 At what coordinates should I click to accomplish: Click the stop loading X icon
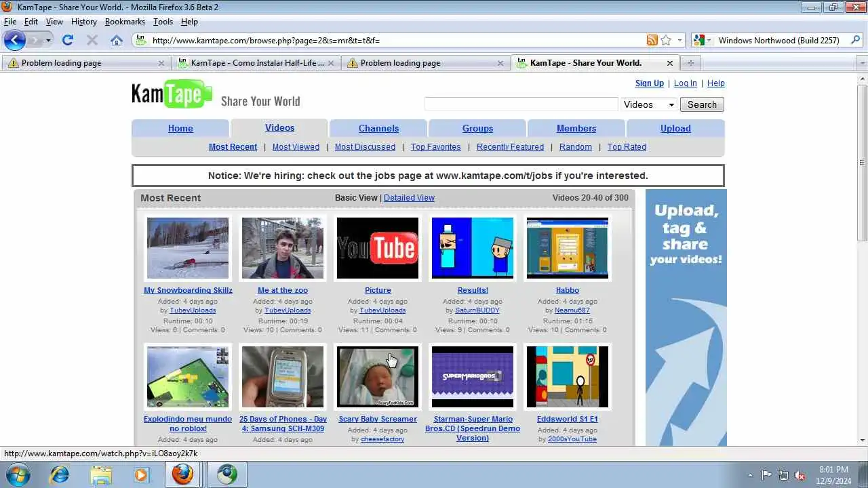pos(92,41)
